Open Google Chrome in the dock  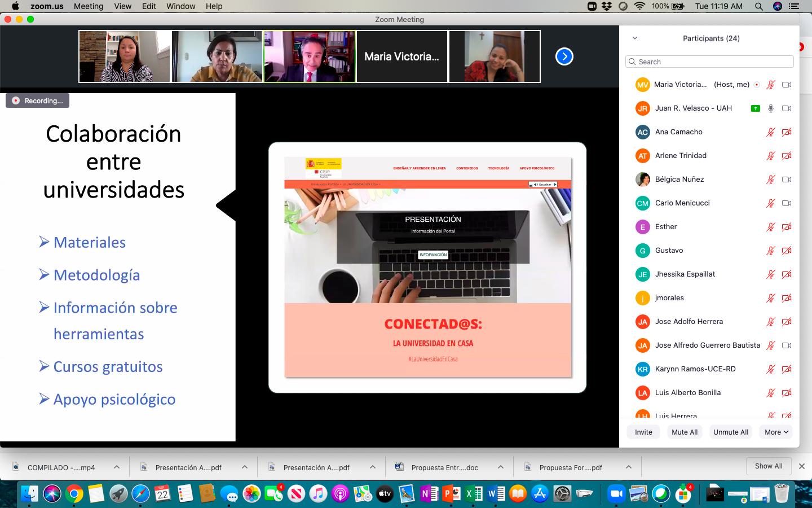(74, 494)
